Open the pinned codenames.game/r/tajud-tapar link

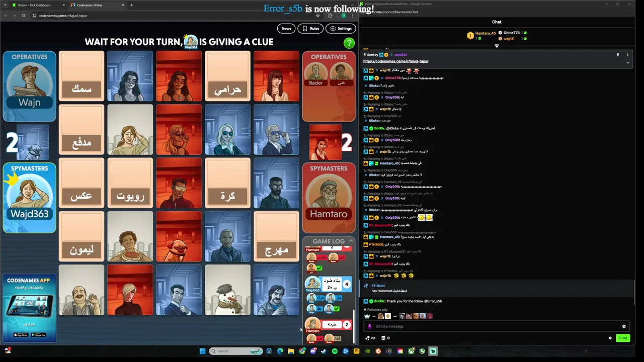(395, 61)
